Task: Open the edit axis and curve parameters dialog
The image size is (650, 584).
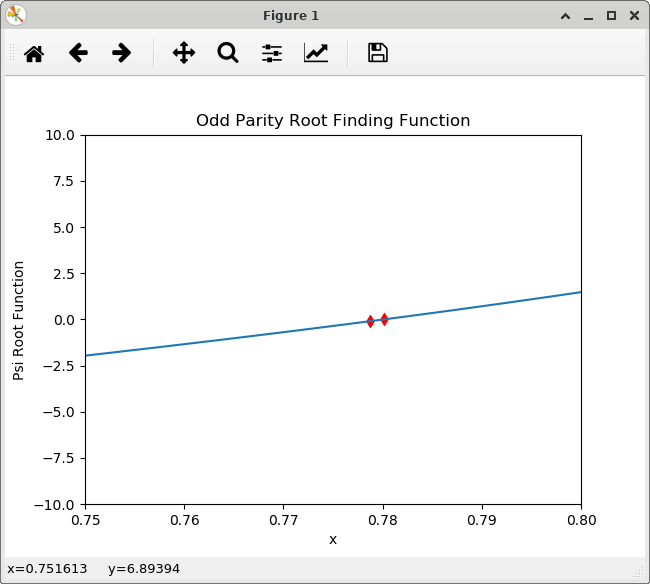Action: pyautogui.click(x=316, y=53)
